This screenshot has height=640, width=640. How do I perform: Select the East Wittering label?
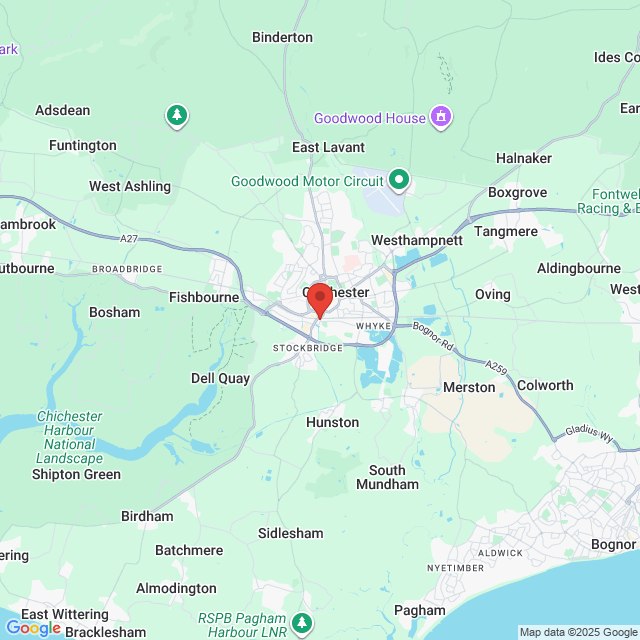point(65,614)
